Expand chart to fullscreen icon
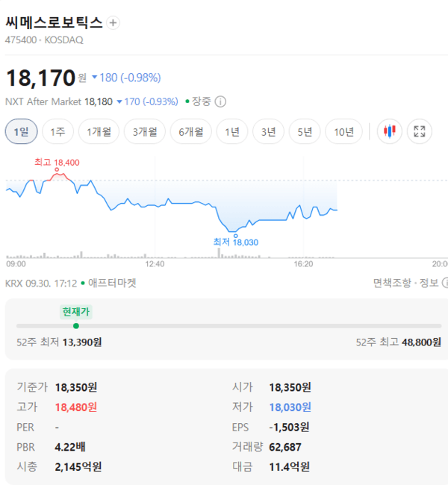 point(420,131)
